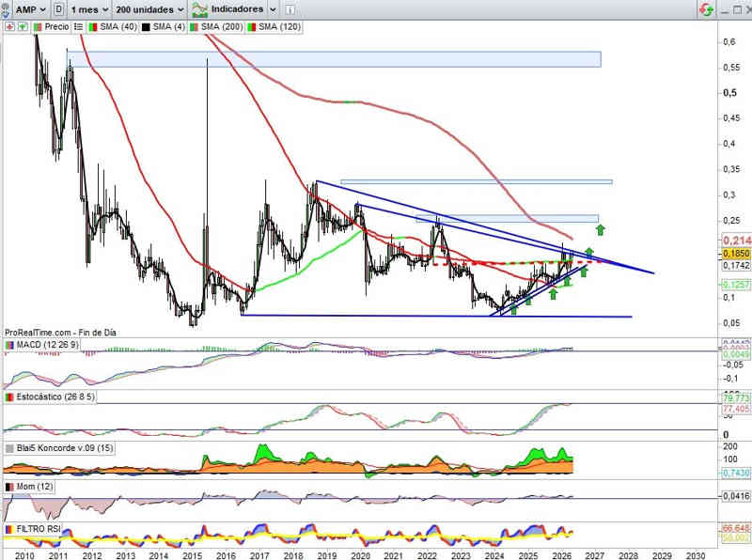
Task: Click the link icon left of AMP
Action: point(5,9)
